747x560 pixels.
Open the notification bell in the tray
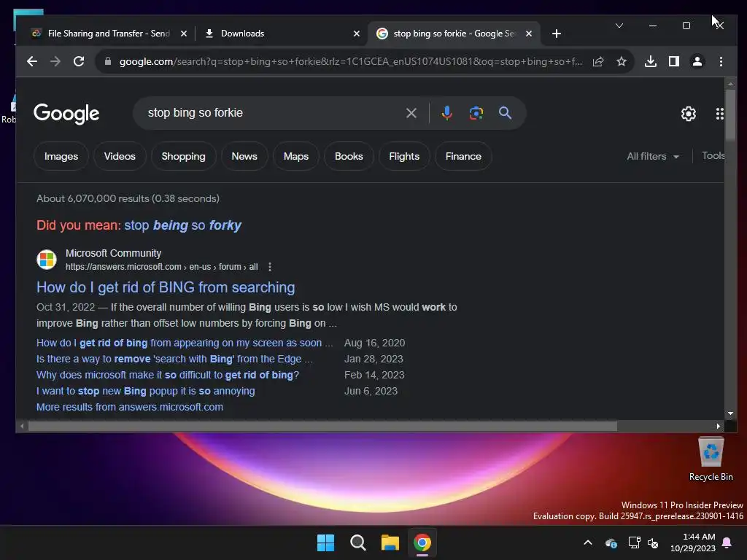[x=727, y=542]
